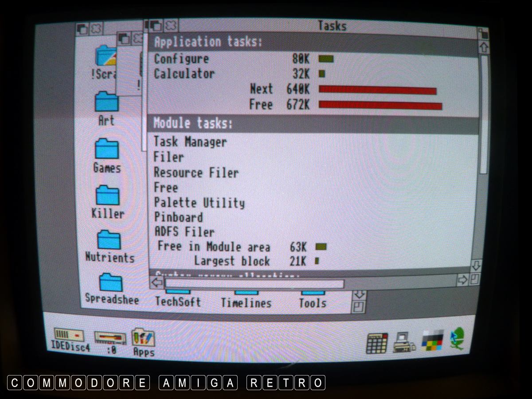
Task: Click the Calculator icon on icon bar
Action: 377,343
